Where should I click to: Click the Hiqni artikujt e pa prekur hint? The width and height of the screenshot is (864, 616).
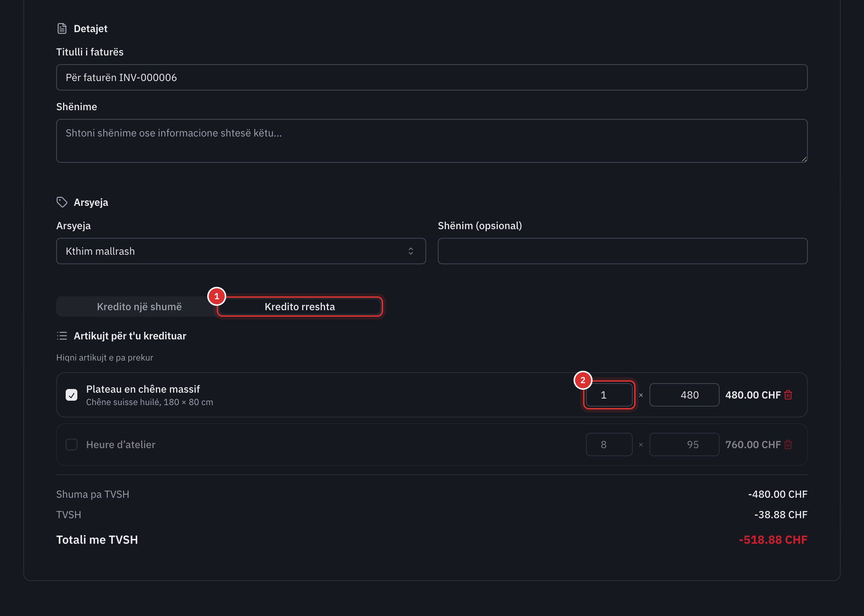[105, 358]
